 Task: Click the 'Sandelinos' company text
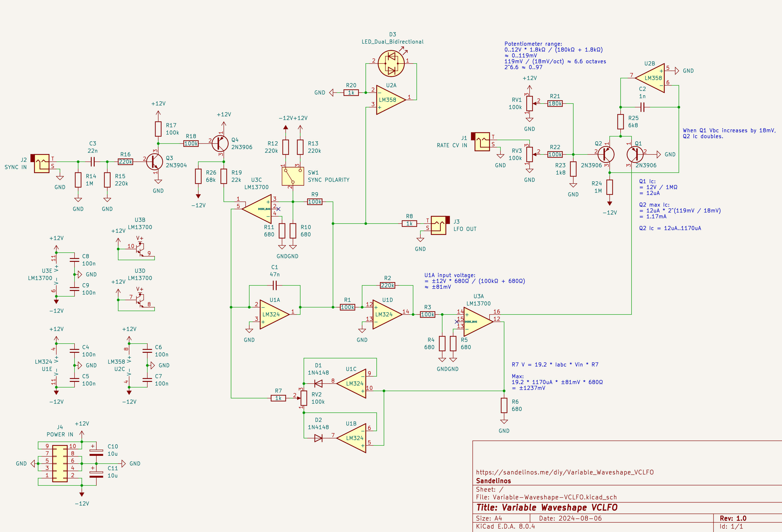click(493, 481)
